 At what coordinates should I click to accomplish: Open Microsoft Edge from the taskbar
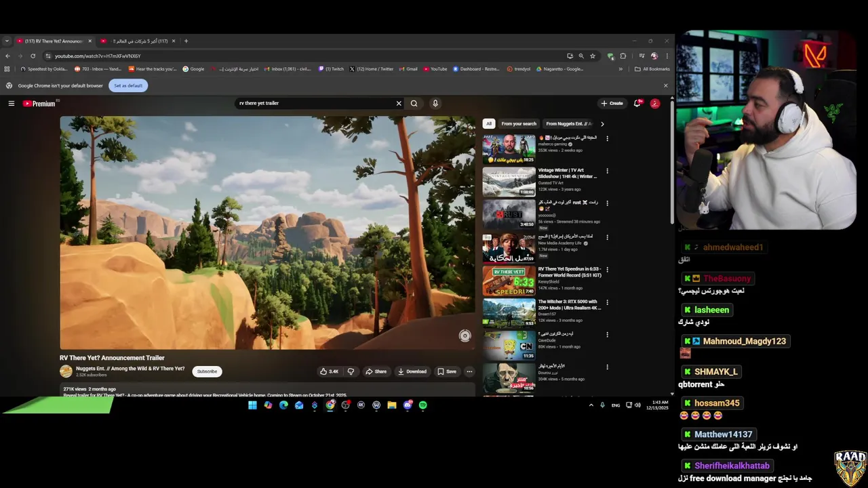click(283, 405)
